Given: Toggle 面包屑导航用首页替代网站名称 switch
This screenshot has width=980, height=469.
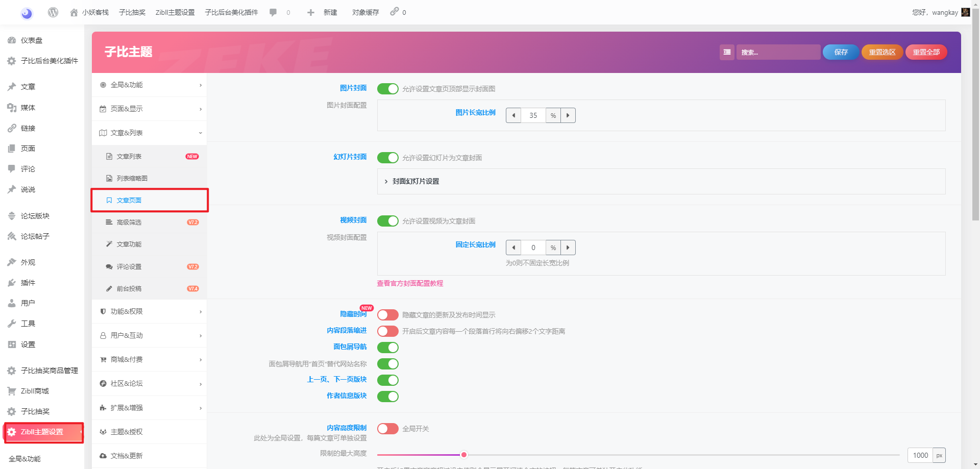Looking at the screenshot, I should 388,364.
